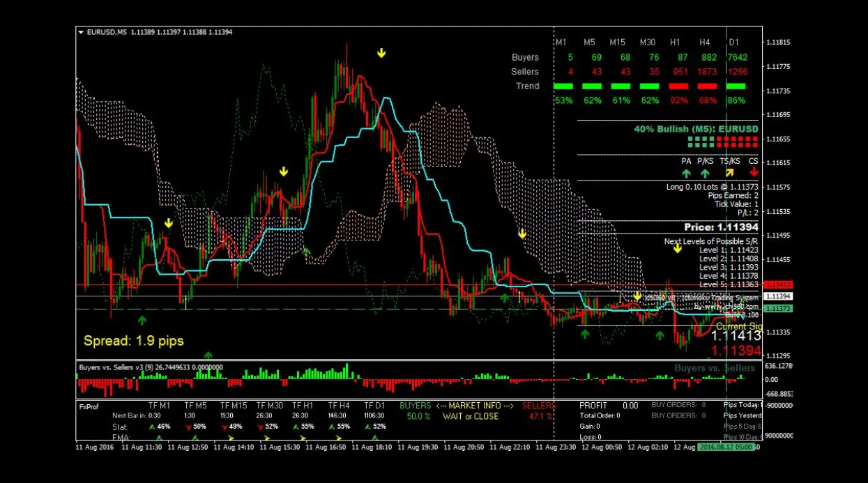The image size is (868, 483).
Task: Click the red 1.11413 price axis label
Action: click(778, 284)
